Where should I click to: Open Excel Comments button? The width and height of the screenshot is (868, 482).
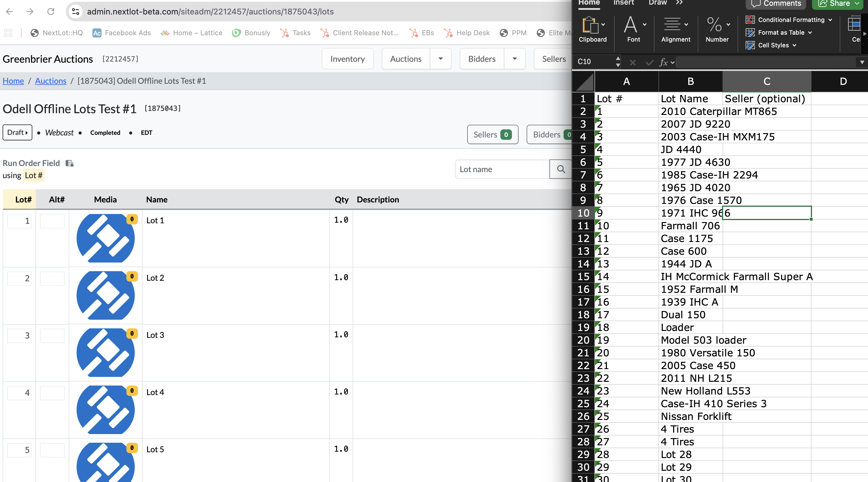click(x=776, y=3)
